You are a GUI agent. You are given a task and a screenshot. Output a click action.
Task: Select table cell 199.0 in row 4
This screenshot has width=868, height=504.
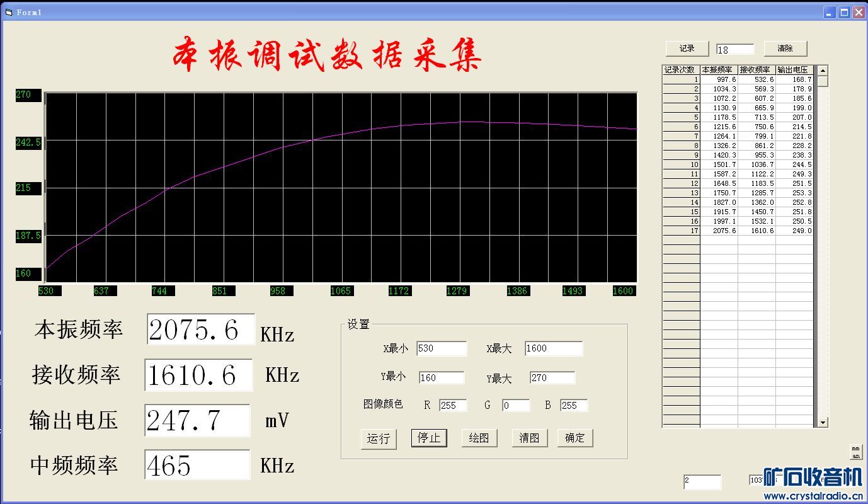pyautogui.click(x=794, y=108)
